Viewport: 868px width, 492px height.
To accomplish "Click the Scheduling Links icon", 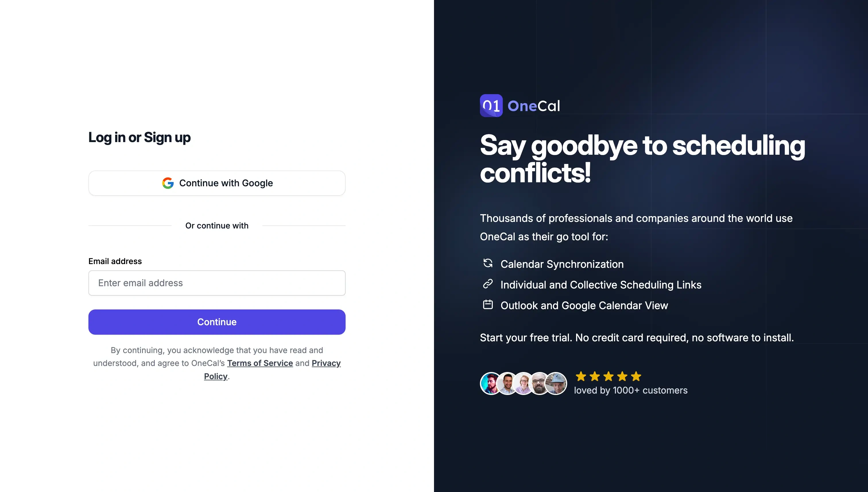I will point(488,284).
